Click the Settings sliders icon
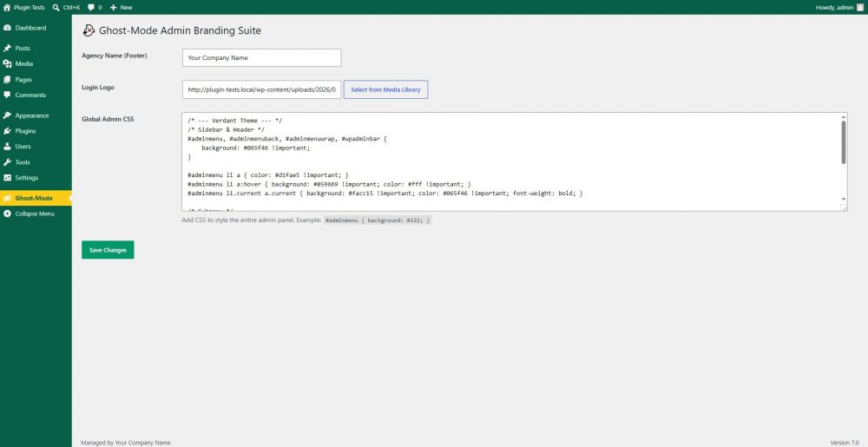The image size is (868, 447). tap(7, 178)
